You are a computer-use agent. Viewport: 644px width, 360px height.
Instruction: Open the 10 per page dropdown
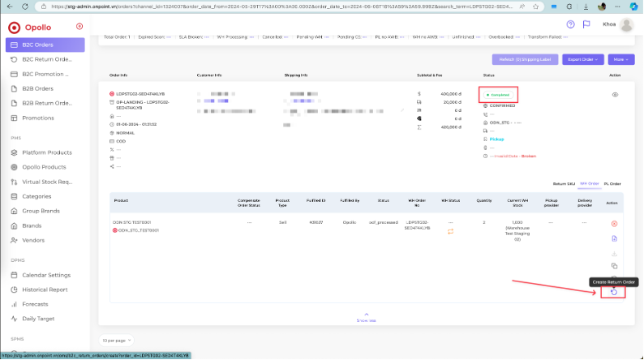[116, 341]
